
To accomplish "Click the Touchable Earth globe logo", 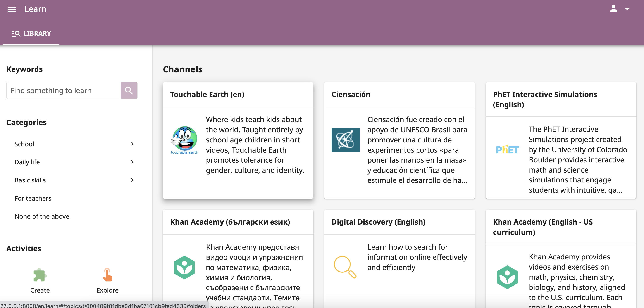I will [x=184, y=140].
